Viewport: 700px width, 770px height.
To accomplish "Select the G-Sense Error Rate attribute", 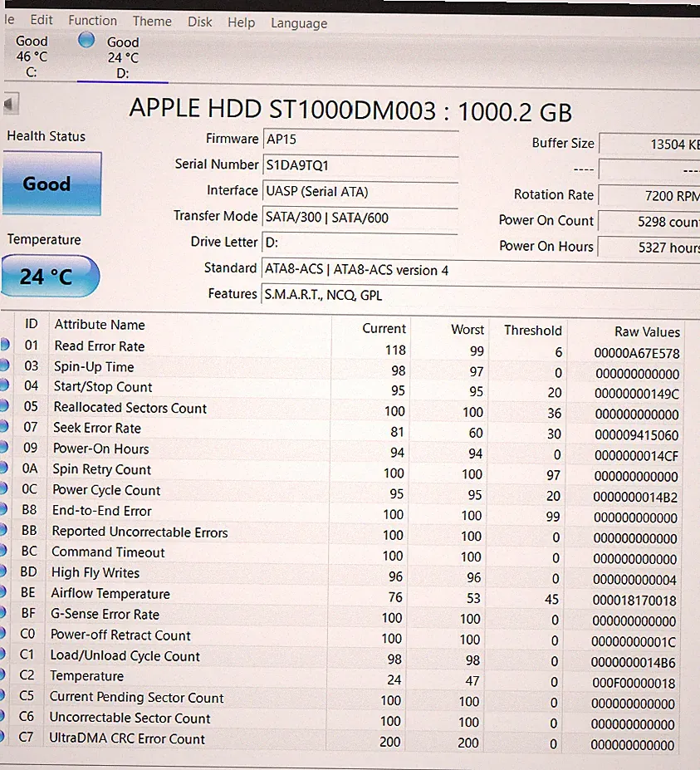I will (105, 615).
